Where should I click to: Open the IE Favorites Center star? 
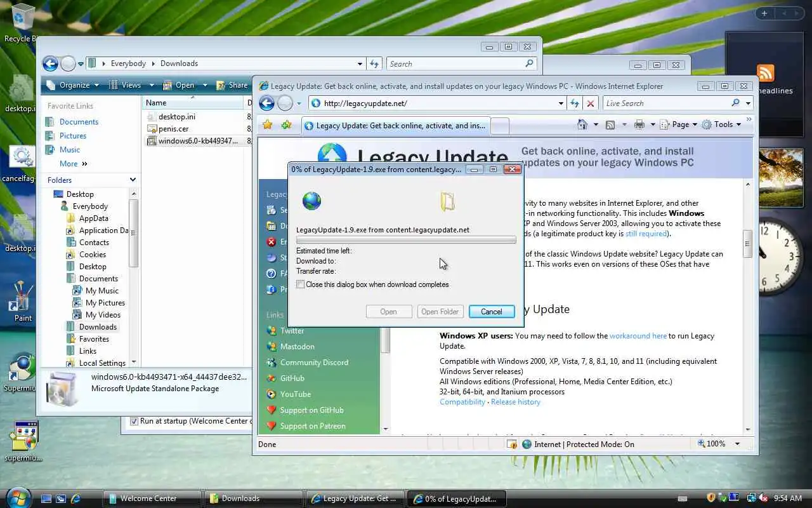pyautogui.click(x=268, y=125)
